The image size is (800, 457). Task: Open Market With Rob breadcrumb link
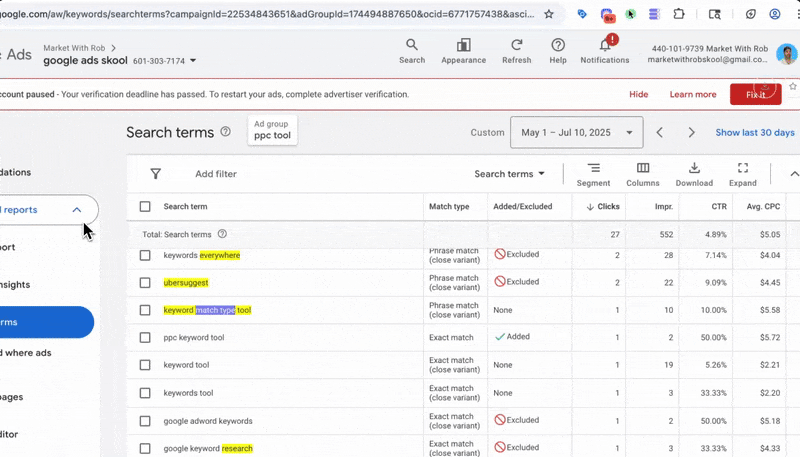click(x=74, y=48)
